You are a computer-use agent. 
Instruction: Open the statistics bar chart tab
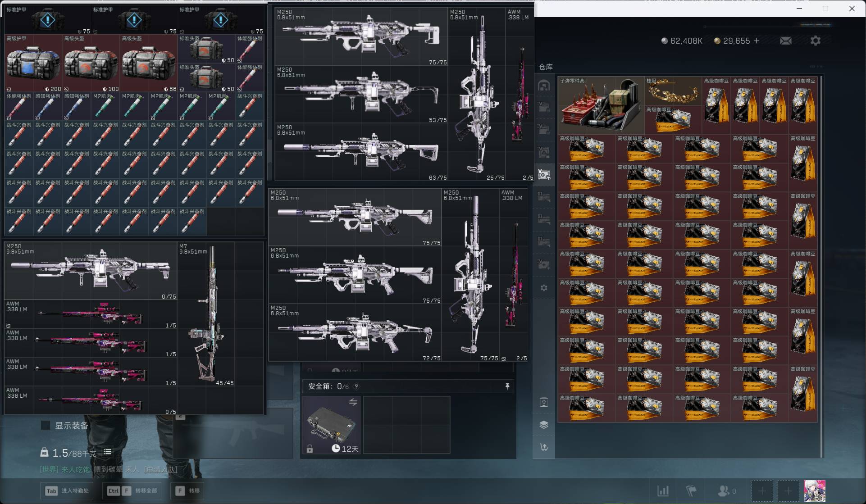click(663, 491)
